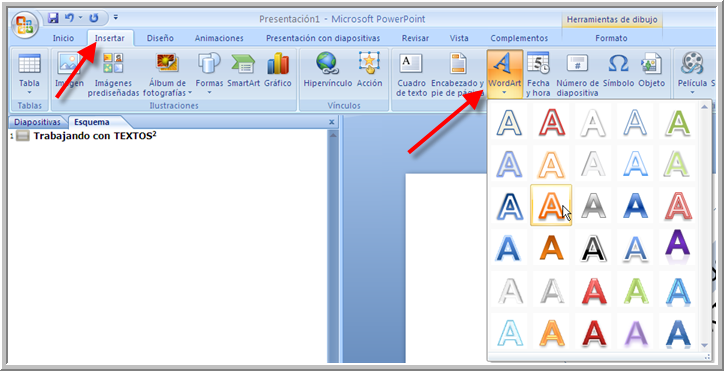Open the Complementos tab

click(x=519, y=38)
